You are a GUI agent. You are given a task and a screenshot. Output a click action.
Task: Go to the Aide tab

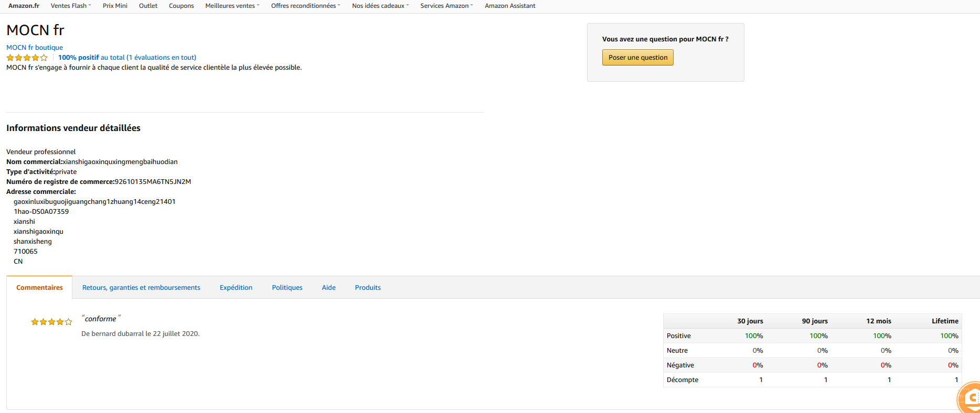pyautogui.click(x=329, y=288)
